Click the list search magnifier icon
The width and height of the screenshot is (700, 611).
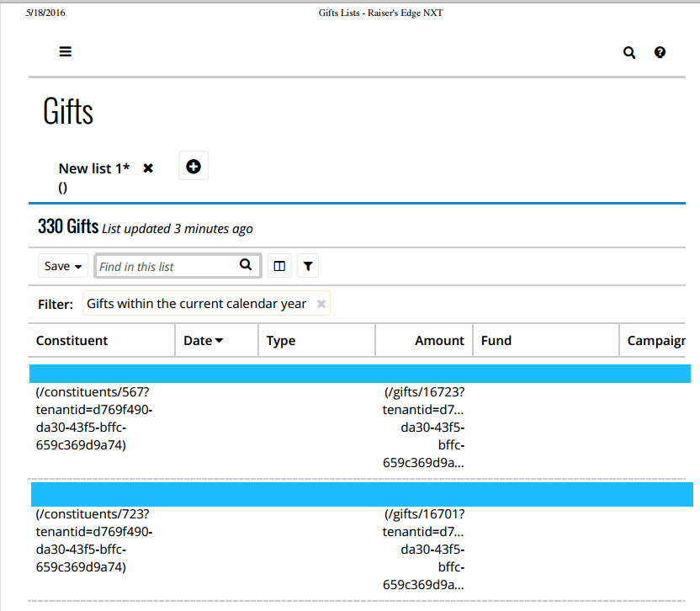pos(246,265)
